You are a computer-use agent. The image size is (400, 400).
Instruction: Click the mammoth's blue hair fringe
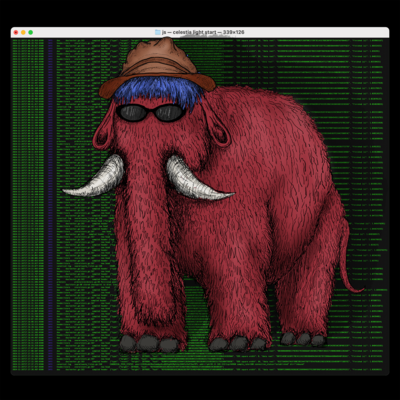158,91
